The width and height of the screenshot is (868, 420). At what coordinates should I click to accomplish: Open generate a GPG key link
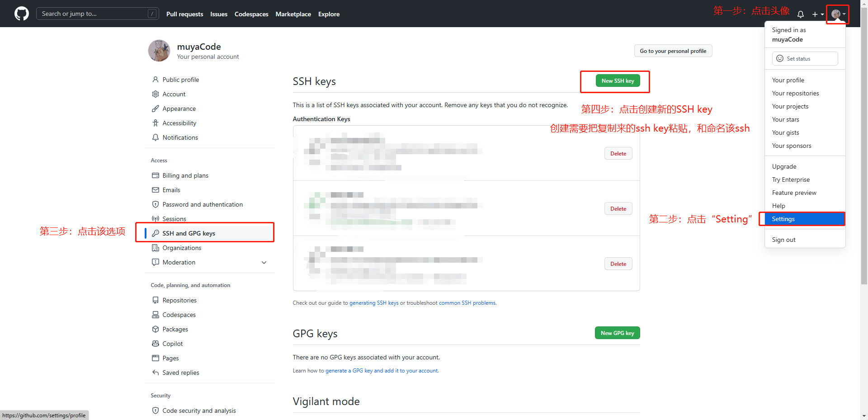(382, 371)
